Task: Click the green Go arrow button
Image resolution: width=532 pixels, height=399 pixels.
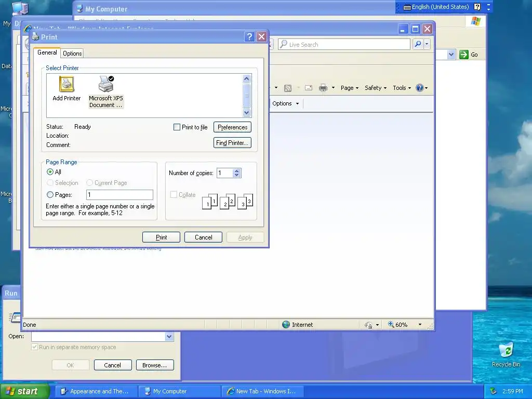Action: pos(464,54)
